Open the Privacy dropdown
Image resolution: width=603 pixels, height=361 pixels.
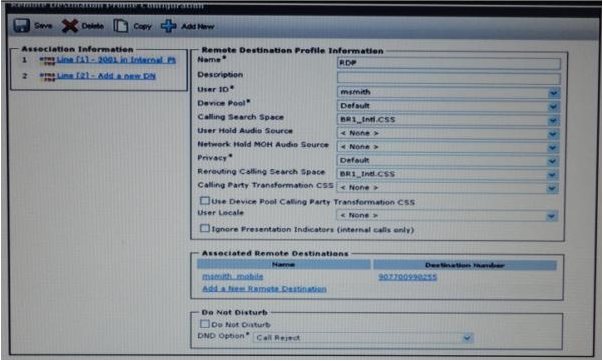point(448,160)
